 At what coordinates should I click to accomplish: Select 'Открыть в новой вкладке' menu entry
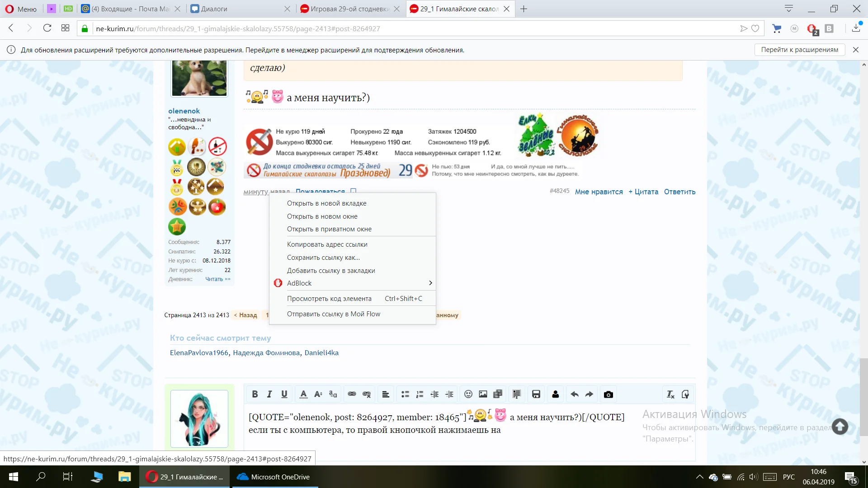coord(326,203)
